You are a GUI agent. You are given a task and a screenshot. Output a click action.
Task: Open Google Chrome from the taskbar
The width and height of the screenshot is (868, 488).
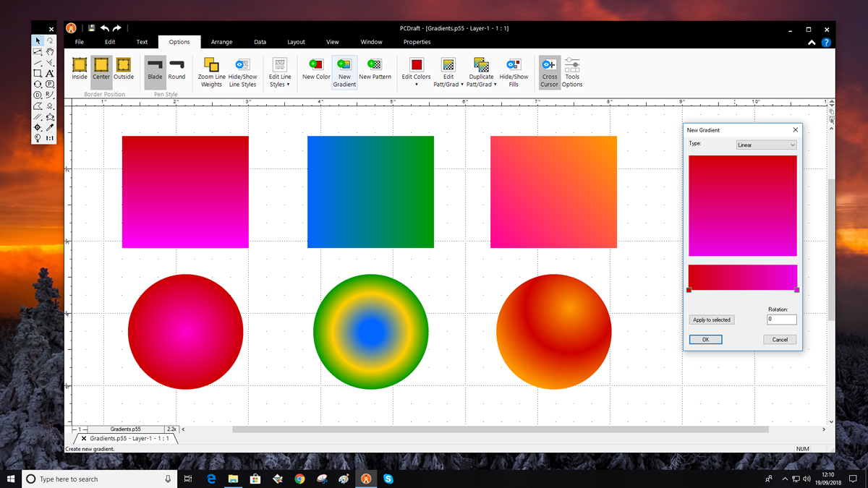[x=299, y=479]
